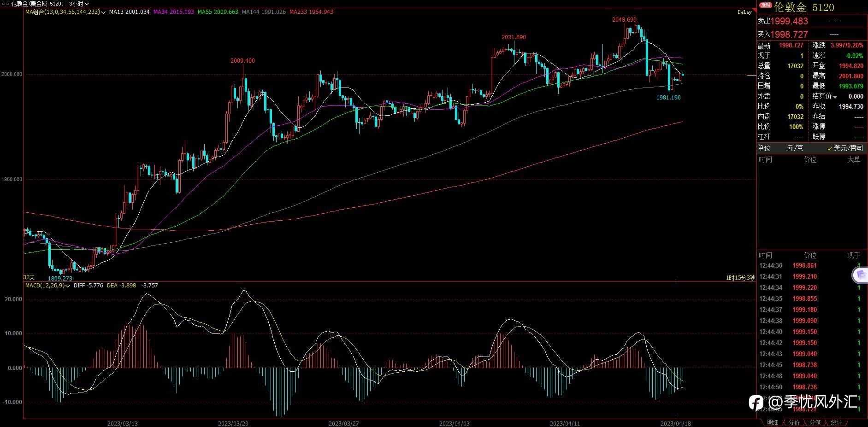Click the 延时 delay badge icon

766,5
